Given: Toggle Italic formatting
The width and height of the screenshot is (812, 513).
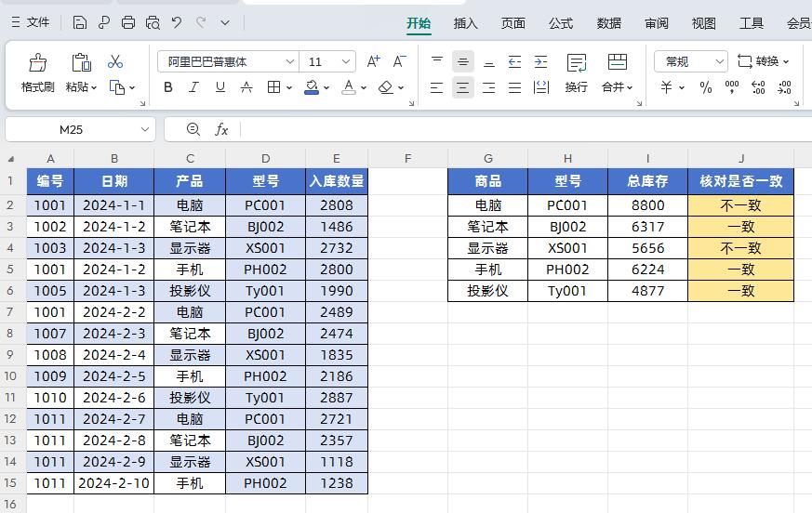Looking at the screenshot, I should tap(193, 87).
